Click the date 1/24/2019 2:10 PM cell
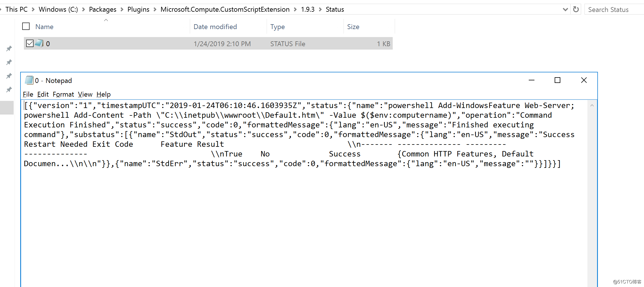Screen dimensions: 644x287 222,44
